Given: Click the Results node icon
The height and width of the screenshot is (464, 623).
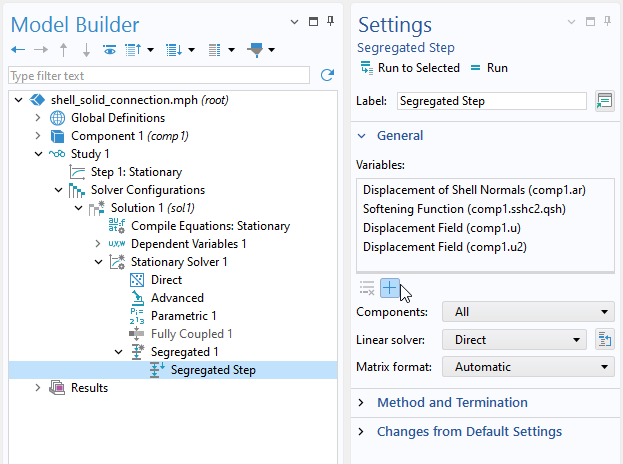Looking at the screenshot, I should (x=57, y=388).
